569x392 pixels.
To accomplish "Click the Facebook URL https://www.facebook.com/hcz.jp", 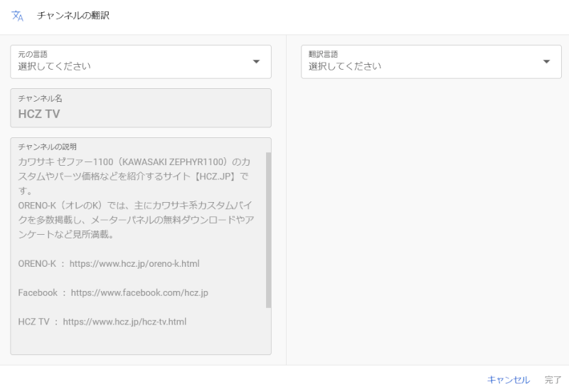I will pos(139,292).
